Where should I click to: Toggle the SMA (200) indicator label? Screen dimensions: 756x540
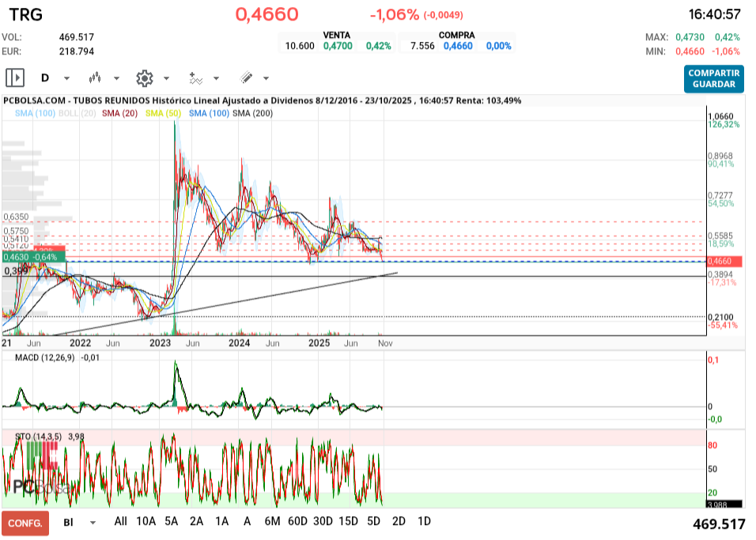[253, 114]
